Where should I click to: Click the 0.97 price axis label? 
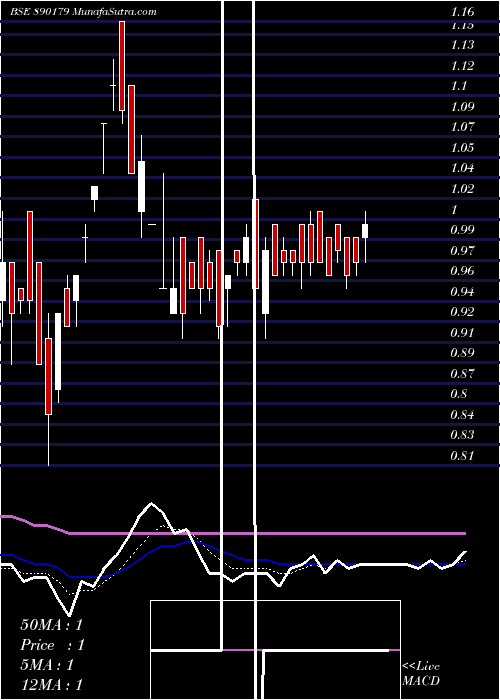[462, 250]
